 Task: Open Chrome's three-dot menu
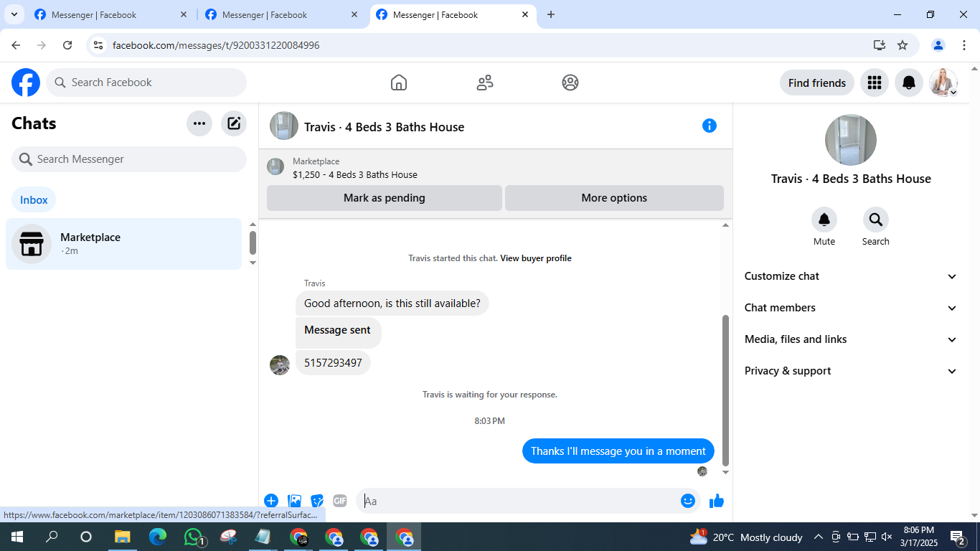click(964, 45)
